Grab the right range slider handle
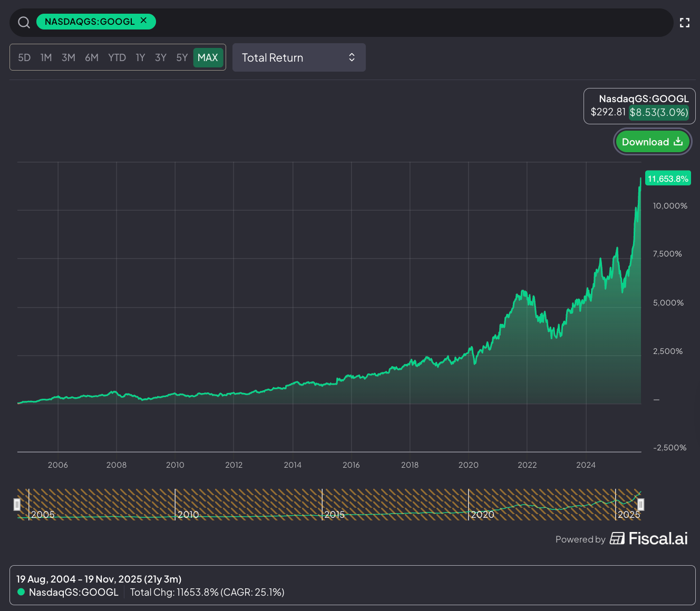The image size is (700, 611). (641, 505)
